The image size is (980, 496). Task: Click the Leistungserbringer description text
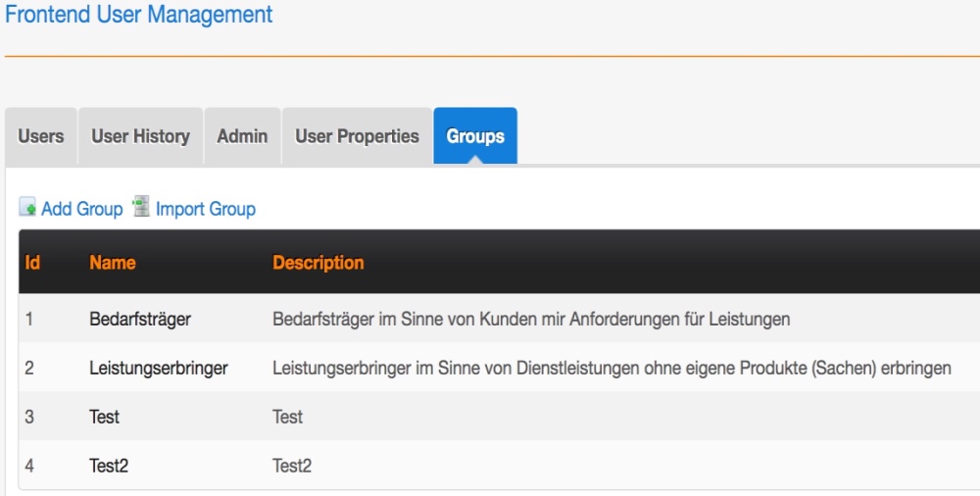(612, 369)
